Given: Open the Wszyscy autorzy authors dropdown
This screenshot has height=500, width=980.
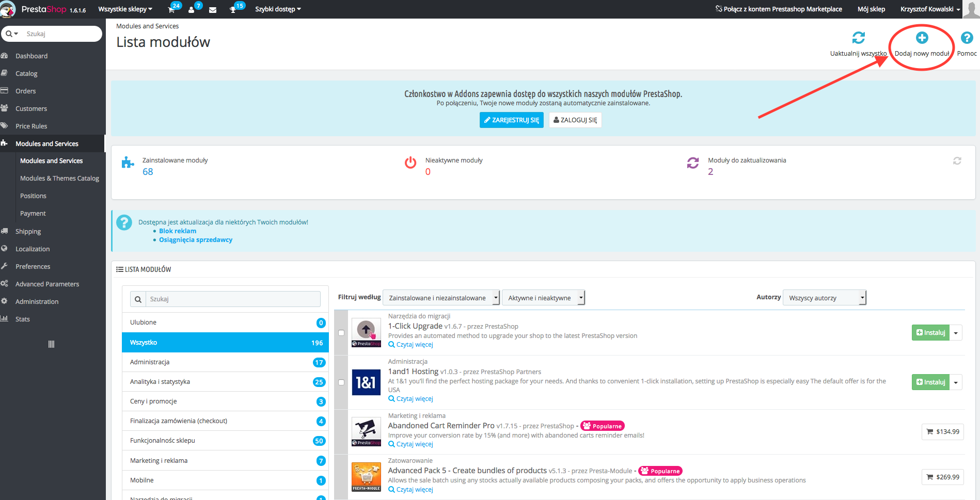Looking at the screenshot, I should [824, 298].
